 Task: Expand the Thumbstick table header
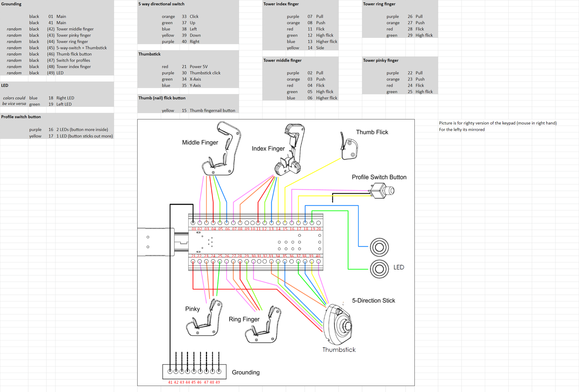coord(150,54)
